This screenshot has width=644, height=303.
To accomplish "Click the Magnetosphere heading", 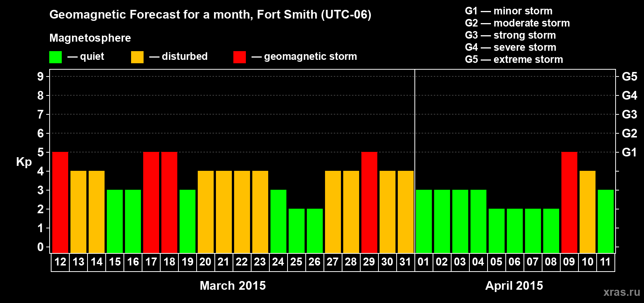I will click(x=90, y=38).
